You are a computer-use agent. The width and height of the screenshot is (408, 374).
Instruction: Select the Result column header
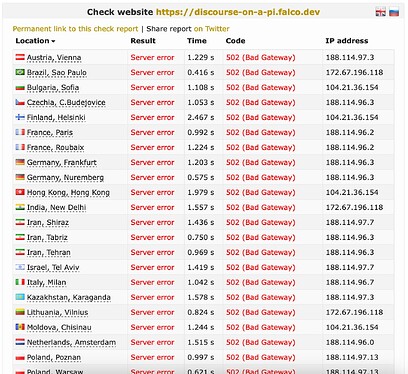coord(143,41)
